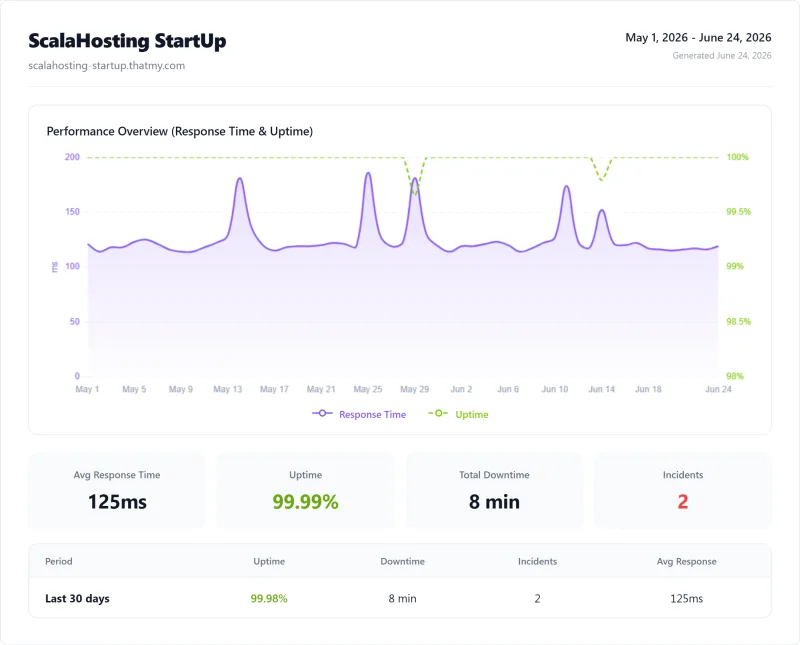Click the 99.5% uptime axis label

click(x=739, y=212)
